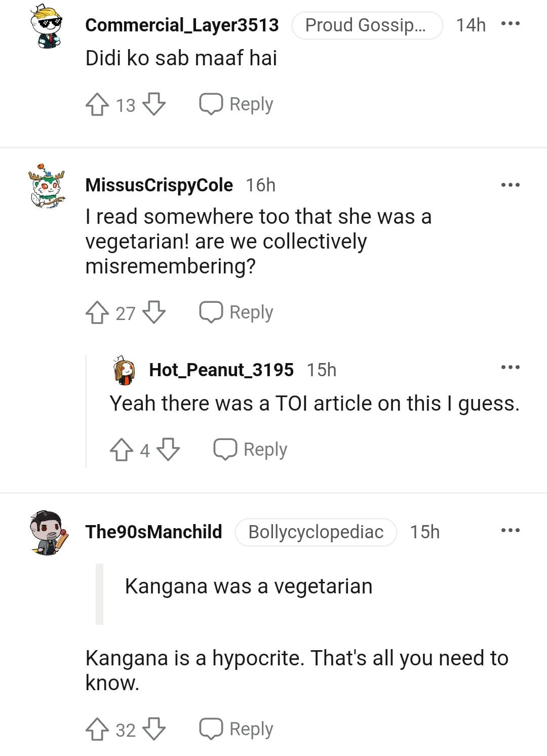Downvote Hot_Peanut_3195's reply
The image size is (547, 756).
168,450
